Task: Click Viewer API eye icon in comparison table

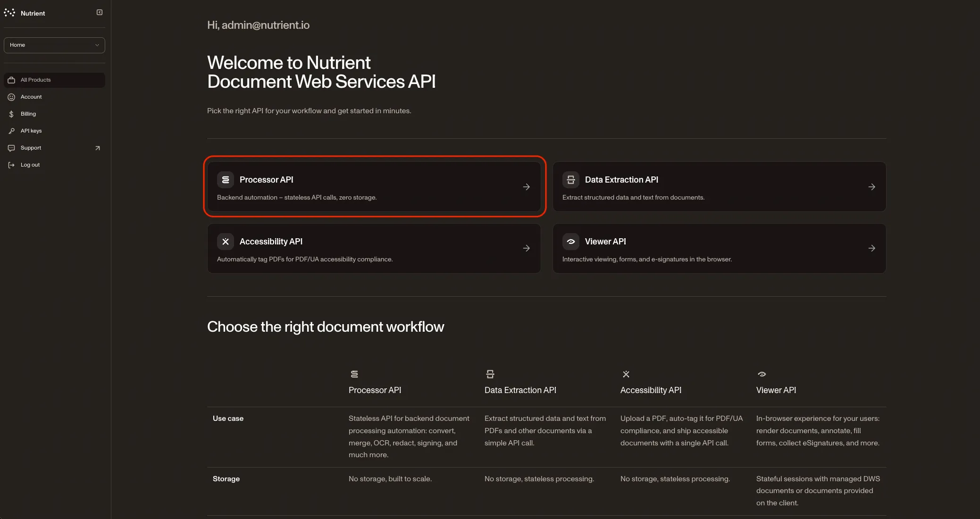Action: click(762, 374)
